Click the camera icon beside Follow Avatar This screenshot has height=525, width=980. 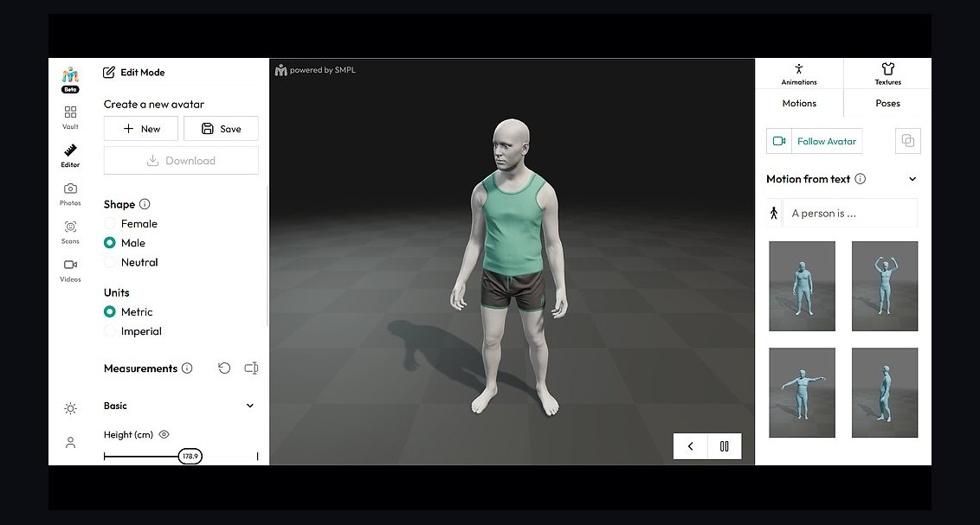779,141
